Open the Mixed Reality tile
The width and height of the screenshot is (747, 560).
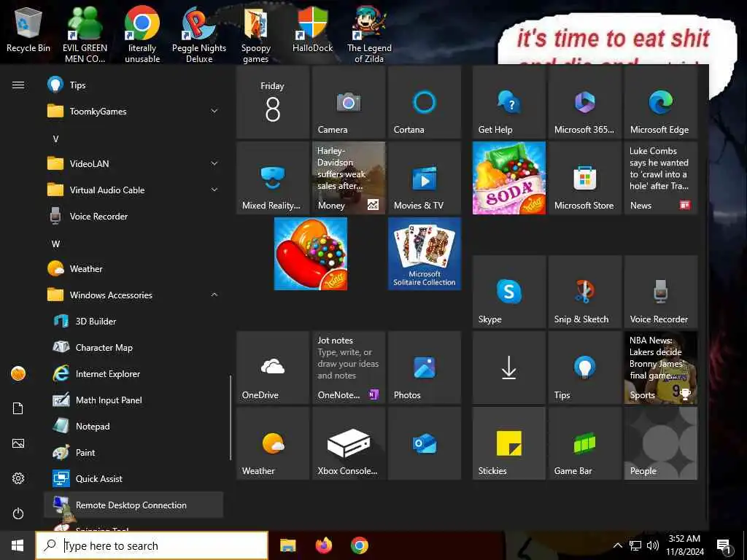click(x=273, y=178)
